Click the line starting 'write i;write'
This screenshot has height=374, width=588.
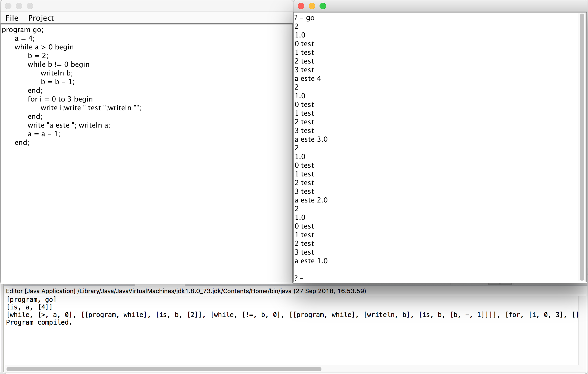point(91,108)
